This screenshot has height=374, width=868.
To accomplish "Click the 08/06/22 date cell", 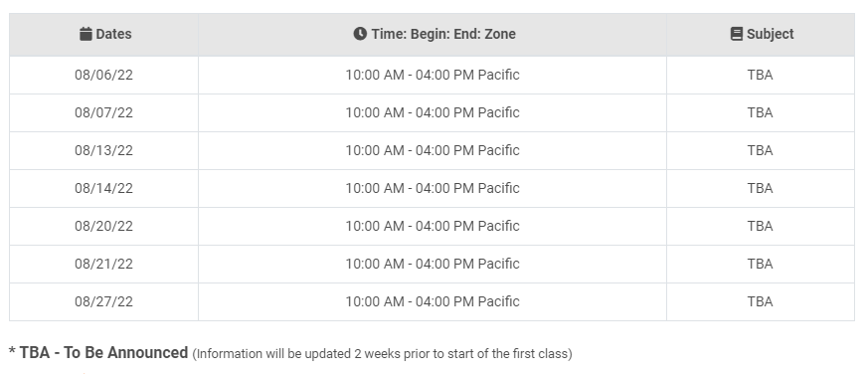I will (103, 75).
